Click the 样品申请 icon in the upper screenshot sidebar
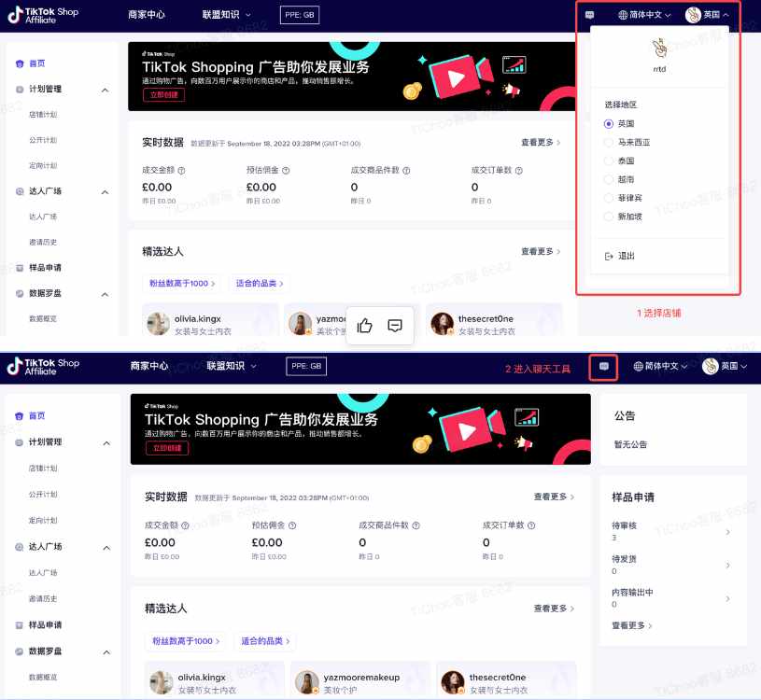The image size is (761, 700). click(x=20, y=268)
